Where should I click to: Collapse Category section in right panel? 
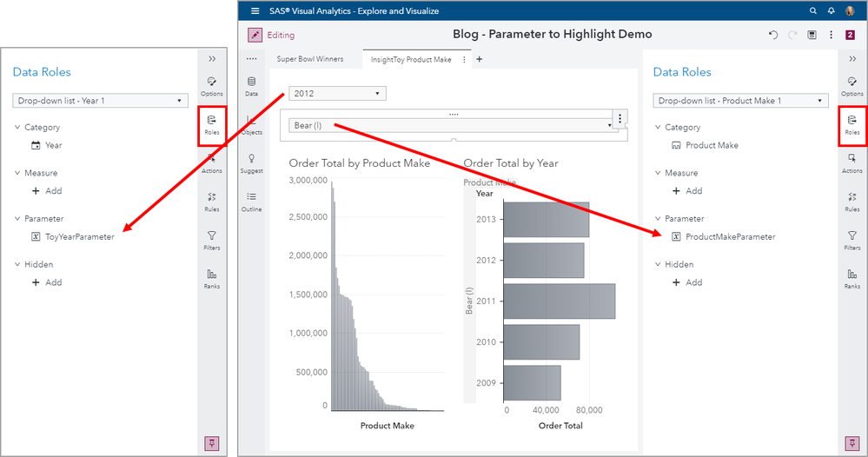tap(658, 127)
